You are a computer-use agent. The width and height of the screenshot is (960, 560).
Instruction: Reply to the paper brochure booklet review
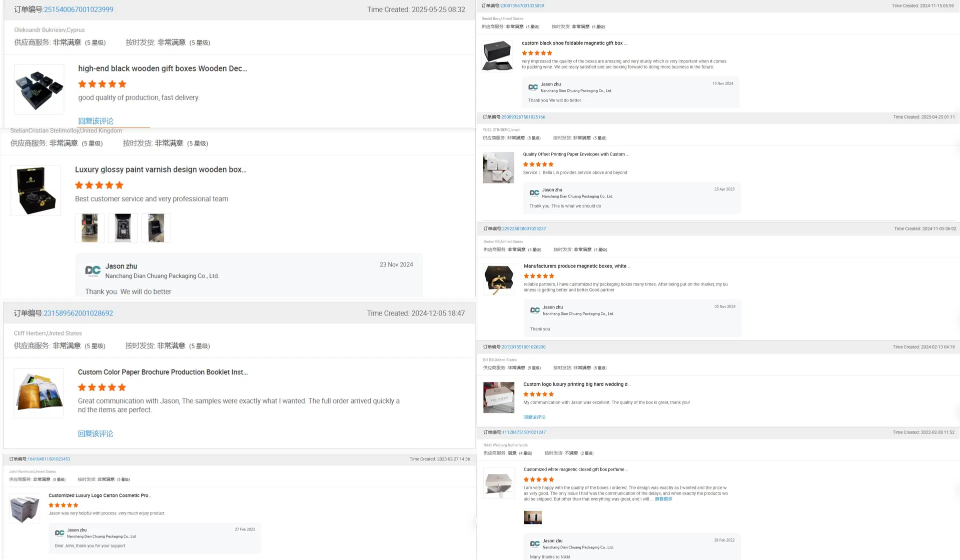point(95,433)
